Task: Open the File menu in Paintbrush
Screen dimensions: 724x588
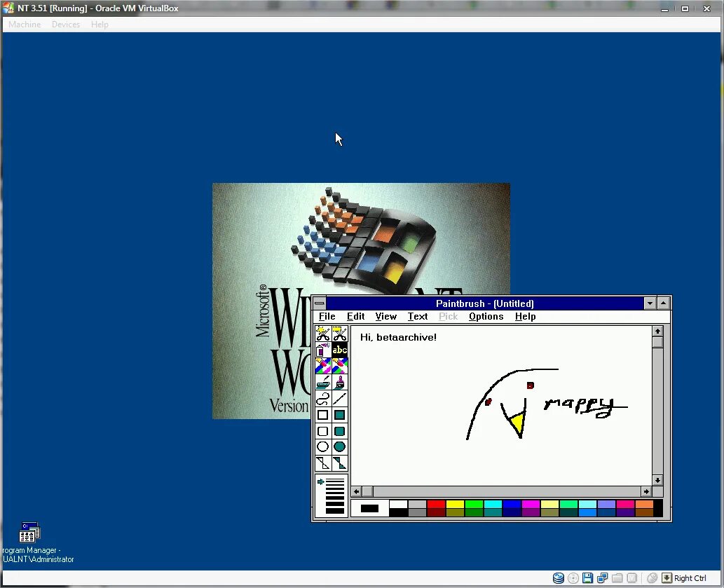Action: point(326,316)
